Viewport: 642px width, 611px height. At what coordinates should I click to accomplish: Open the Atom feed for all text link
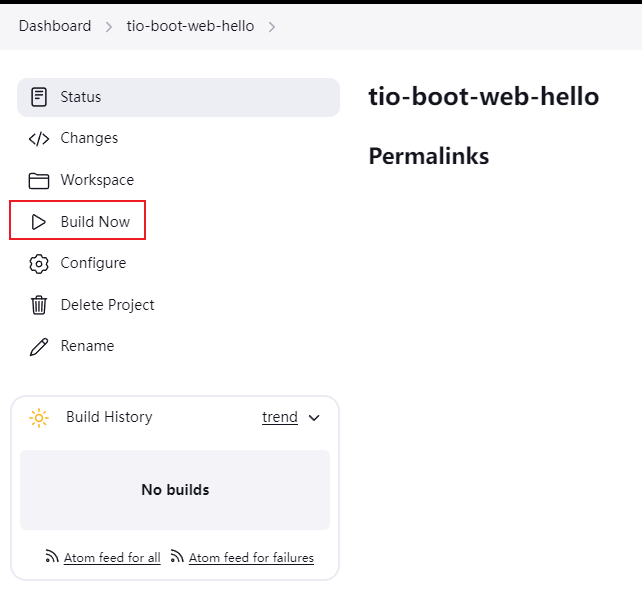pyautogui.click(x=112, y=558)
